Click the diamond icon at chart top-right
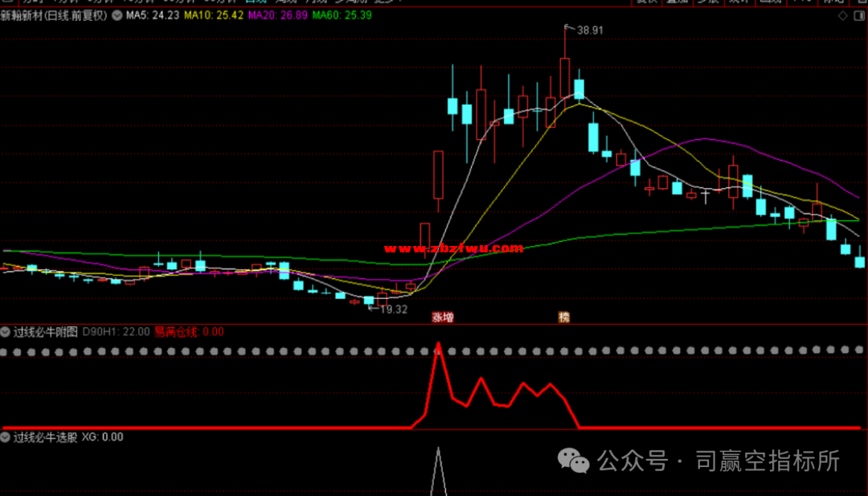The width and height of the screenshot is (868, 496). [842, 16]
